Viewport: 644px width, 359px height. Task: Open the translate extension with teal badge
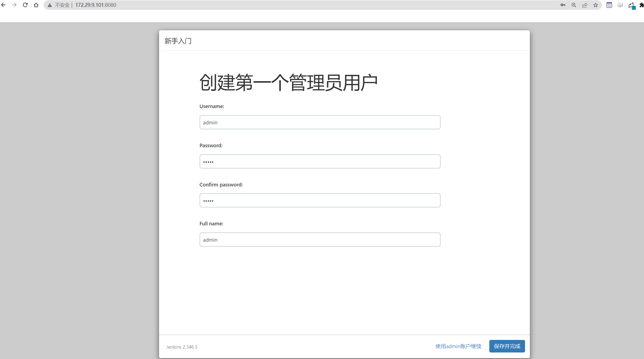point(631,5)
